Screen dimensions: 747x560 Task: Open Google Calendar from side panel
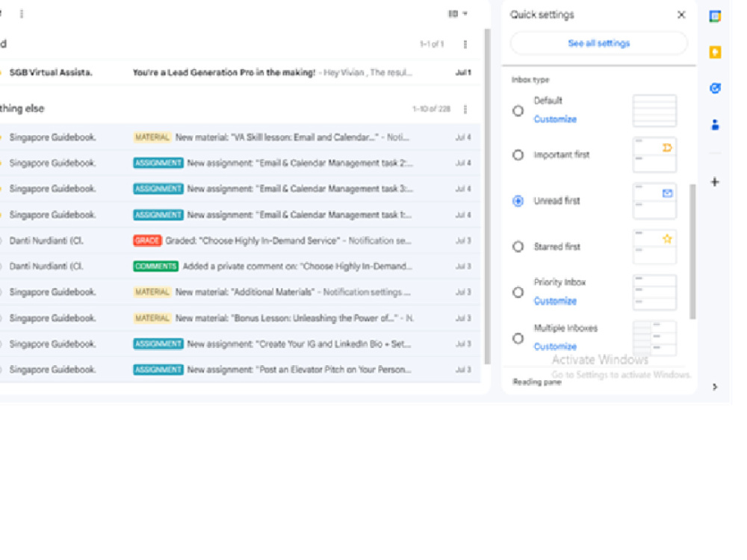715,16
